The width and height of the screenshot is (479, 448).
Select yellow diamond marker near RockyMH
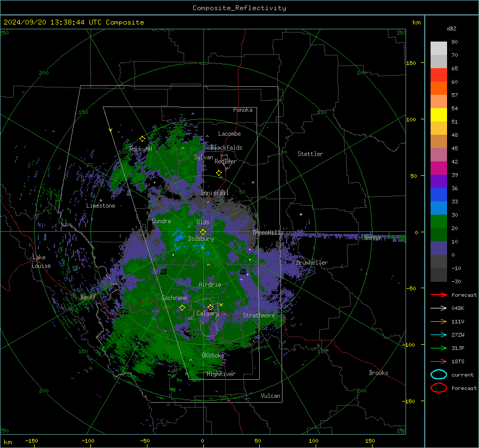pyautogui.click(x=142, y=139)
